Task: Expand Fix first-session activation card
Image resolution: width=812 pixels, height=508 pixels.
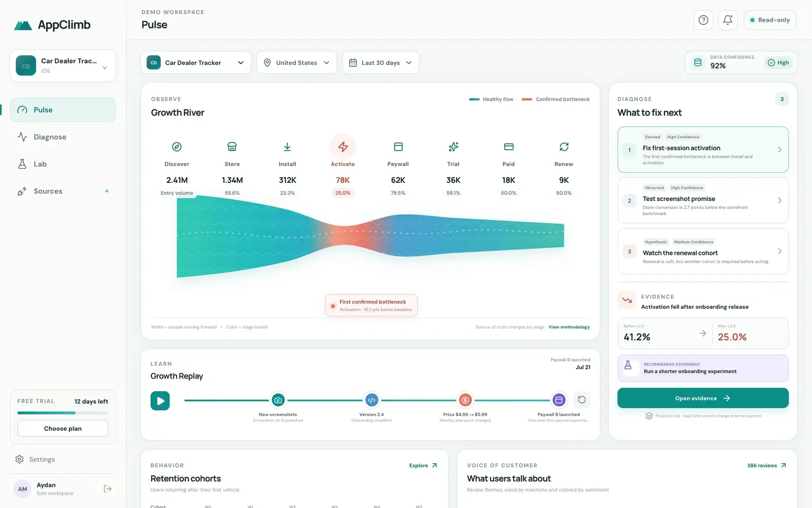Action: click(x=703, y=150)
